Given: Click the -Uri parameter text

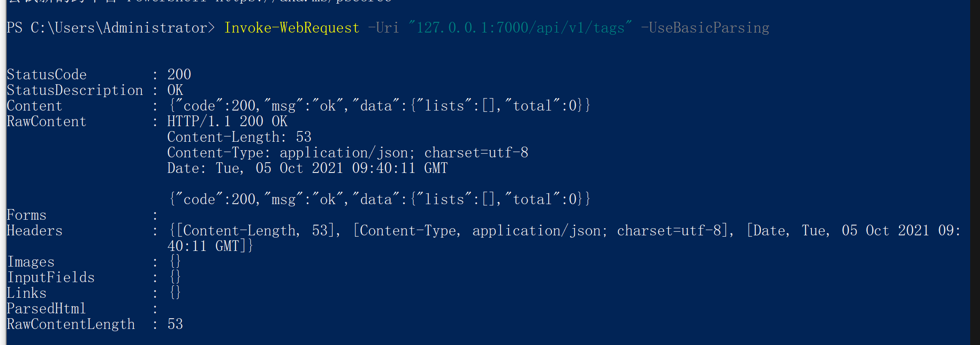Looking at the screenshot, I should (x=384, y=28).
